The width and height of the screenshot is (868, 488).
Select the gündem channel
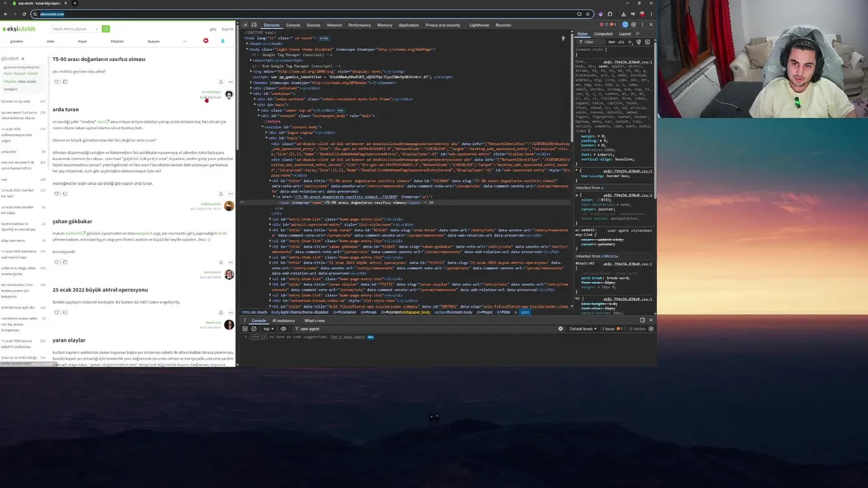17,41
